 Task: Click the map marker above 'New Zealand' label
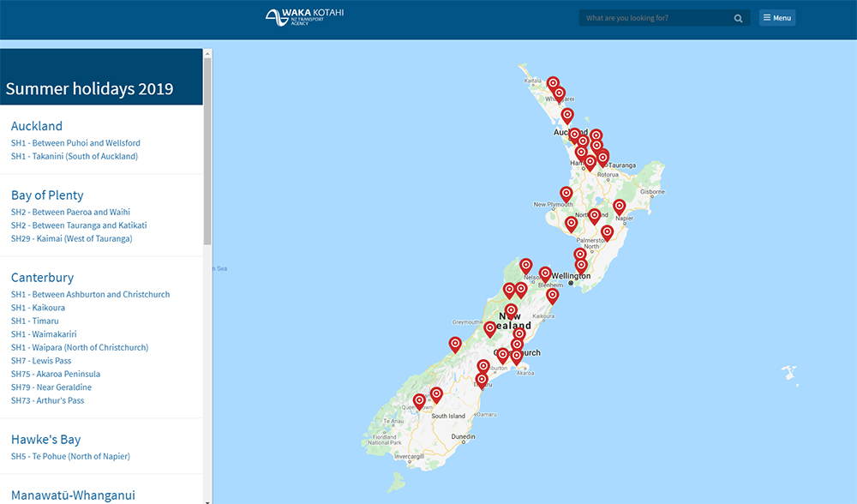pyautogui.click(x=511, y=312)
